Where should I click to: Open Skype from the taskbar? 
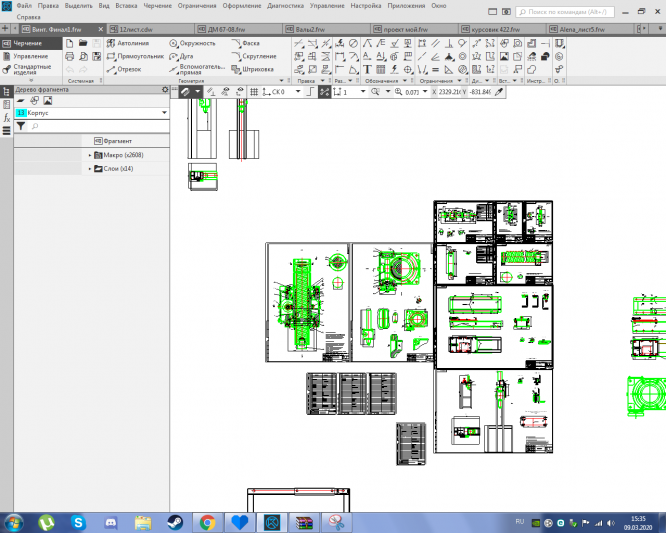click(x=78, y=523)
